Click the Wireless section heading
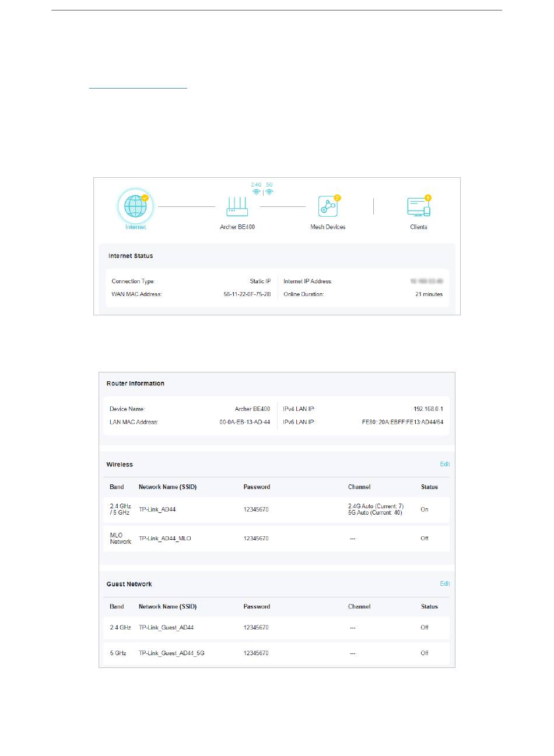The image size is (554, 756). 120,465
